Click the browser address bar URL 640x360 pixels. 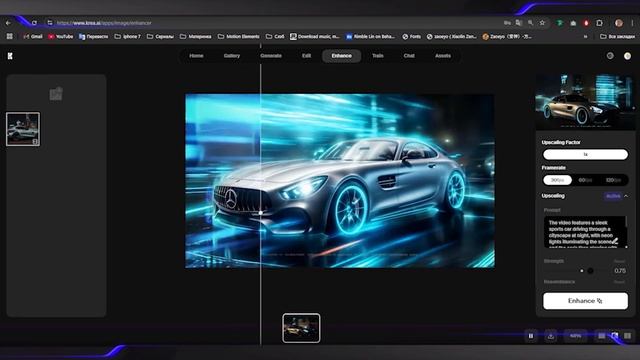click(104, 23)
